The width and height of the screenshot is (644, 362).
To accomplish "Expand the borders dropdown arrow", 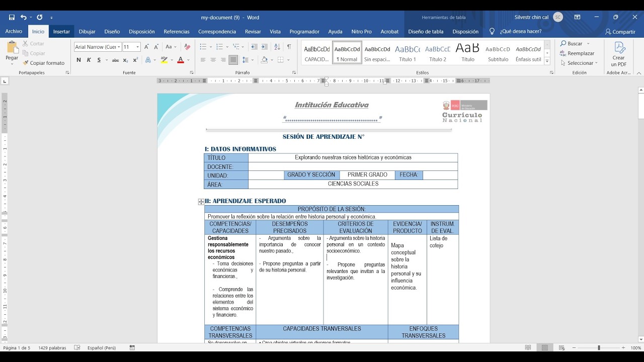I will coord(287,60).
